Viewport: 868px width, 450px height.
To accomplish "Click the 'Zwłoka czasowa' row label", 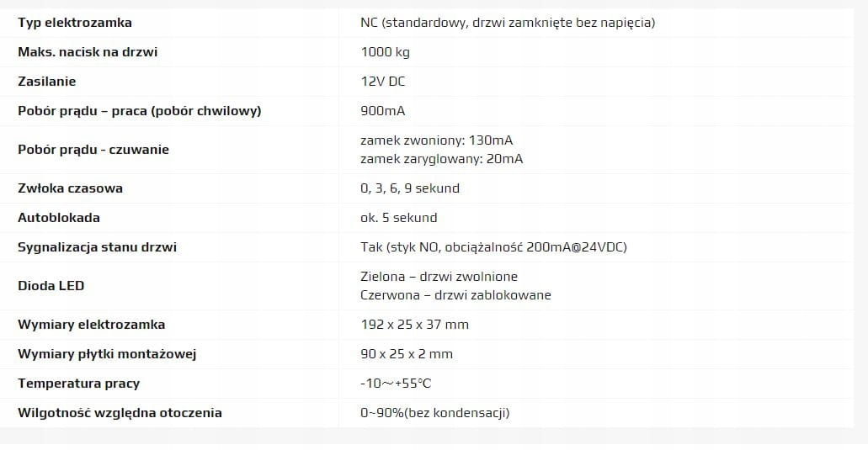I will pyautogui.click(x=70, y=188).
